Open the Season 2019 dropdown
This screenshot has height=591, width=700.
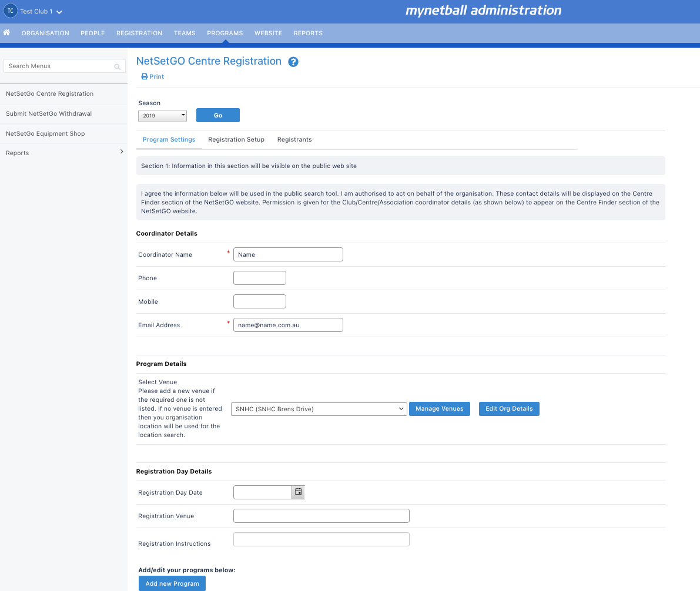point(162,116)
